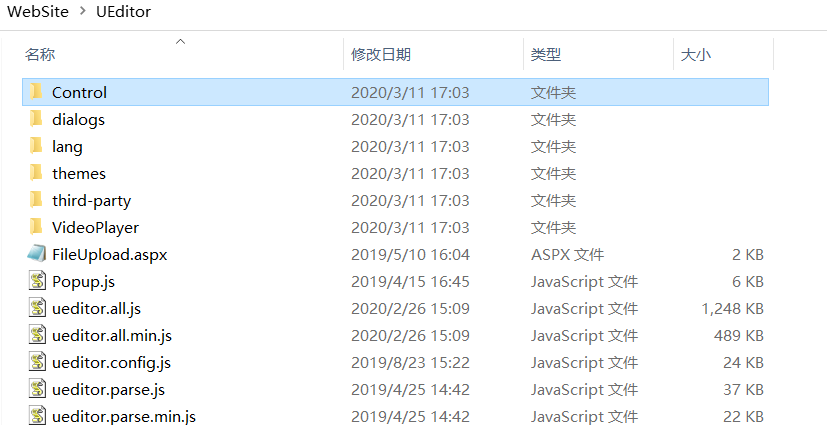
Task: Sort files by the 修改日期 column header
Action: tap(381, 55)
